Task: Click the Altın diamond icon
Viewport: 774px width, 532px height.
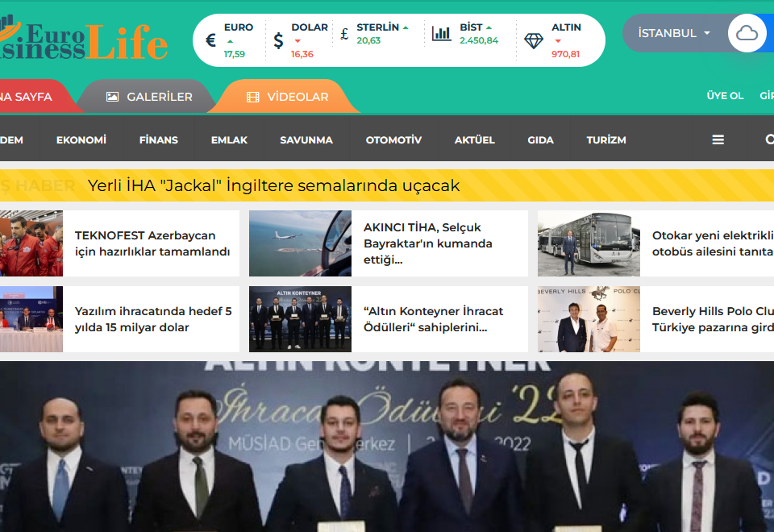Action: point(534,40)
